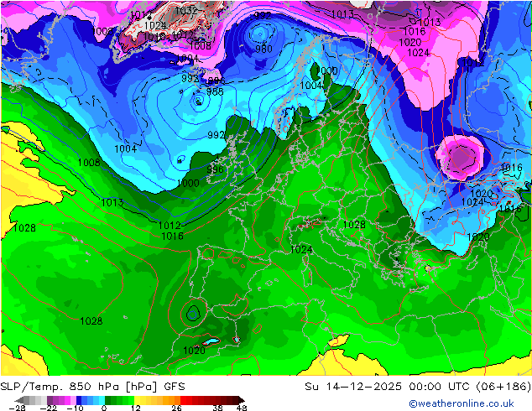
Task: Click the '988' isobar label near Iceland
Action: [215, 91]
